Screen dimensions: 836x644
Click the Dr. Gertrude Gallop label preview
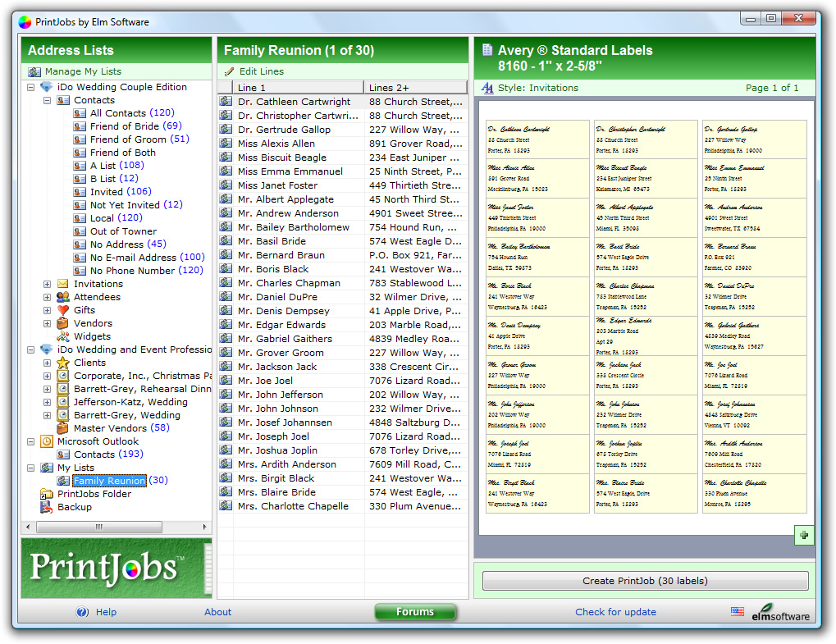tap(754, 139)
